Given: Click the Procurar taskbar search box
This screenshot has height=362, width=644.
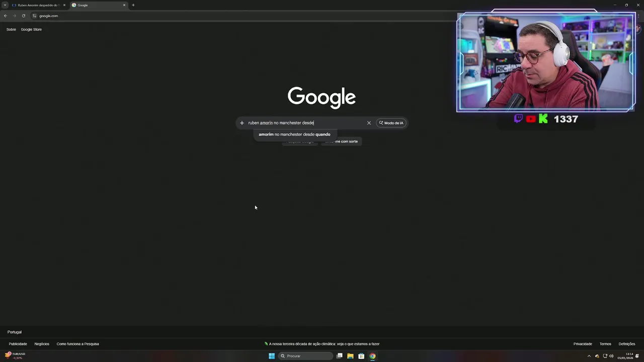Looking at the screenshot, I should click(x=306, y=356).
